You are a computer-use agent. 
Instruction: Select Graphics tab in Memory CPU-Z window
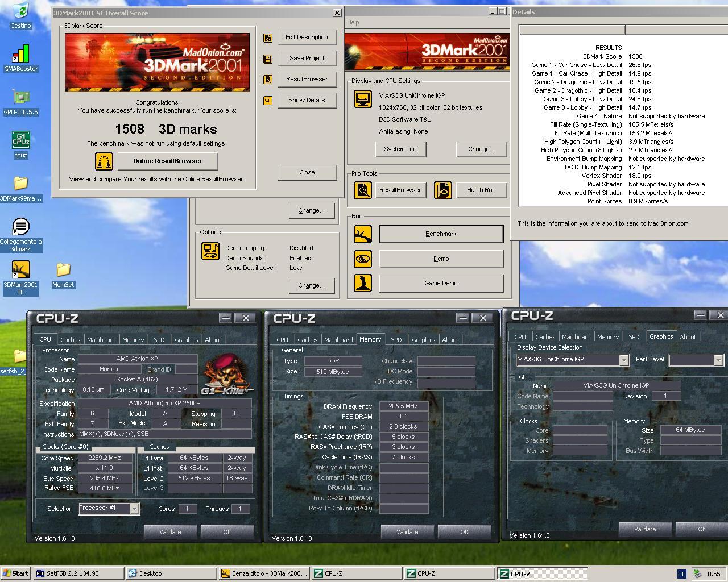tap(424, 340)
